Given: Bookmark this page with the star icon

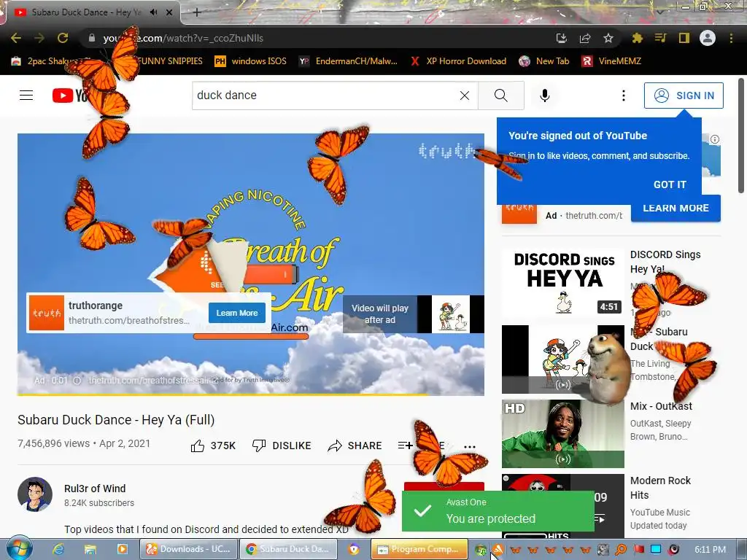Looking at the screenshot, I should click(608, 38).
